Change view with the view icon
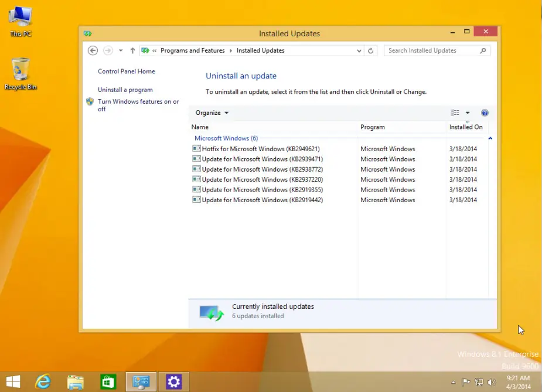The height and width of the screenshot is (392, 542). tap(455, 113)
